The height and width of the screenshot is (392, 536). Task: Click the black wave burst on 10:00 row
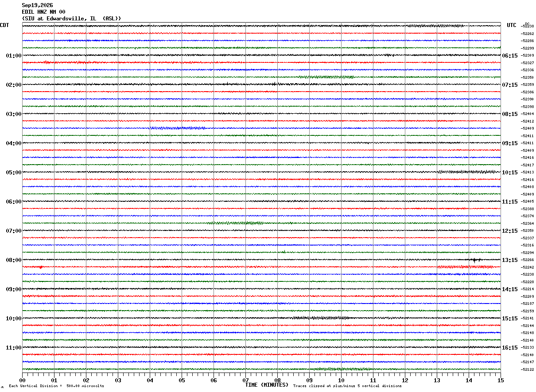coord(320,318)
